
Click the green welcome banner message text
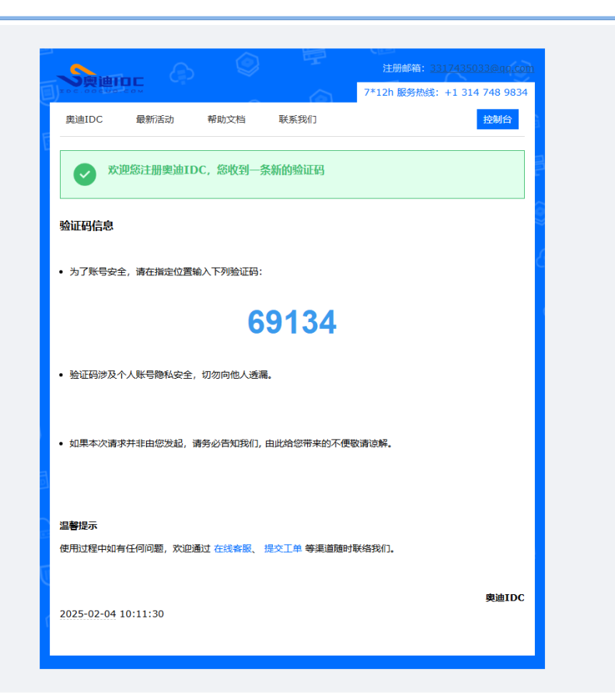216,170
